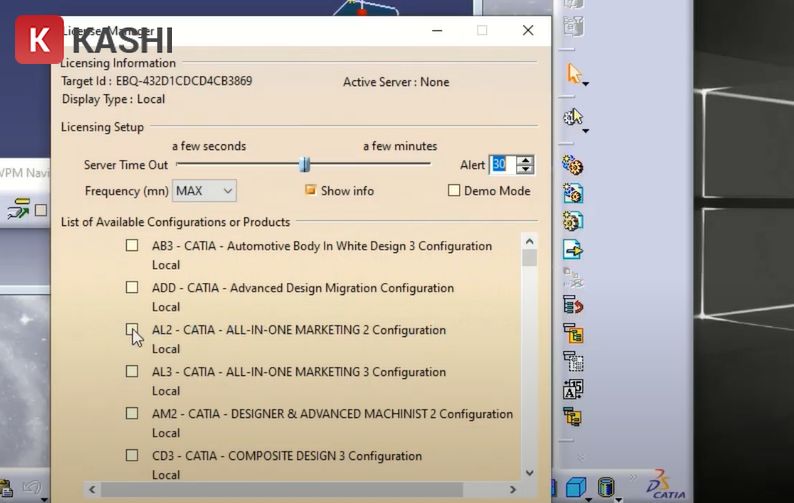Click the yellow stacked tree icon
This screenshot has width=794, height=503.
(573, 416)
